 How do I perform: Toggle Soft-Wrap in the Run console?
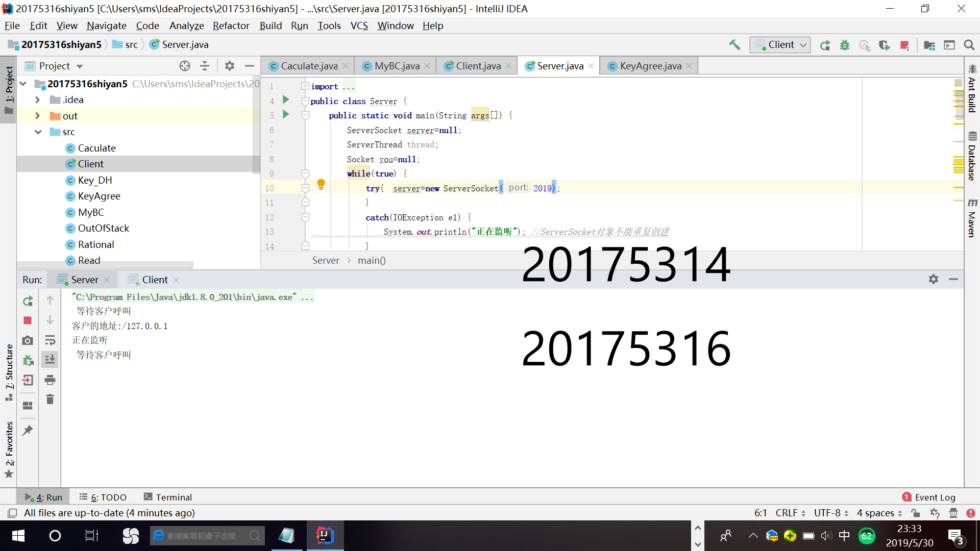point(50,340)
